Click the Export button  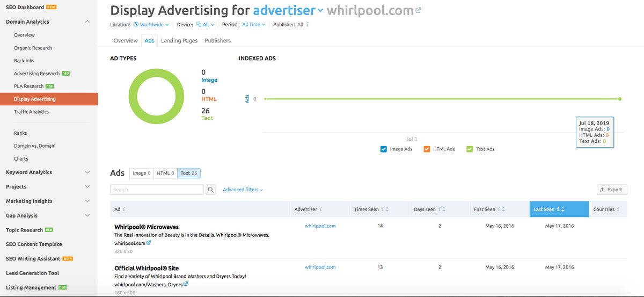point(612,190)
